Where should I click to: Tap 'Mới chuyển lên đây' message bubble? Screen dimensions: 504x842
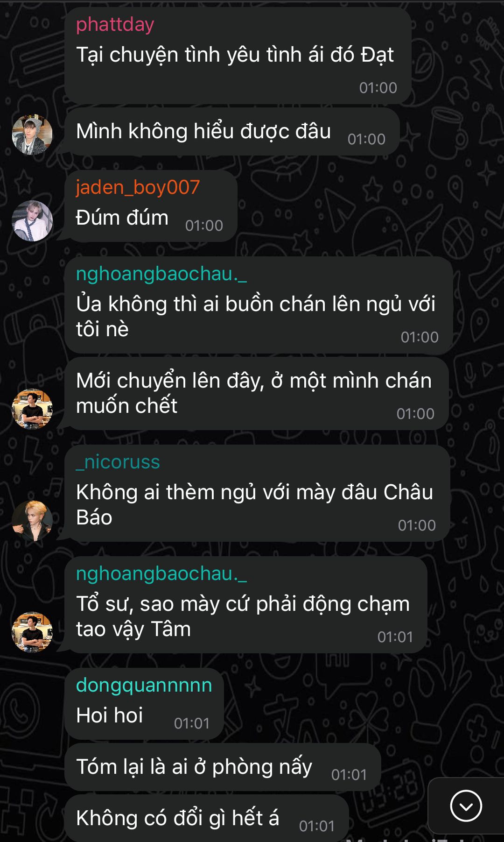click(x=256, y=394)
